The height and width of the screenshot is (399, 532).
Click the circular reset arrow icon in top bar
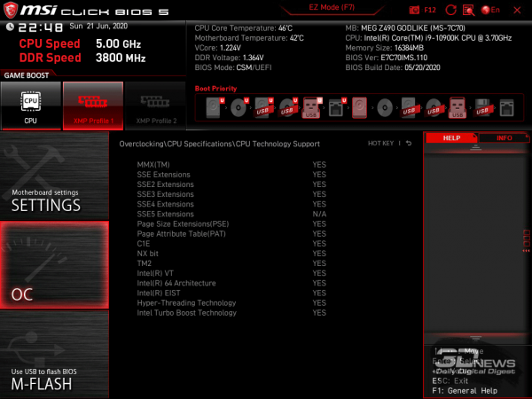pos(452,10)
